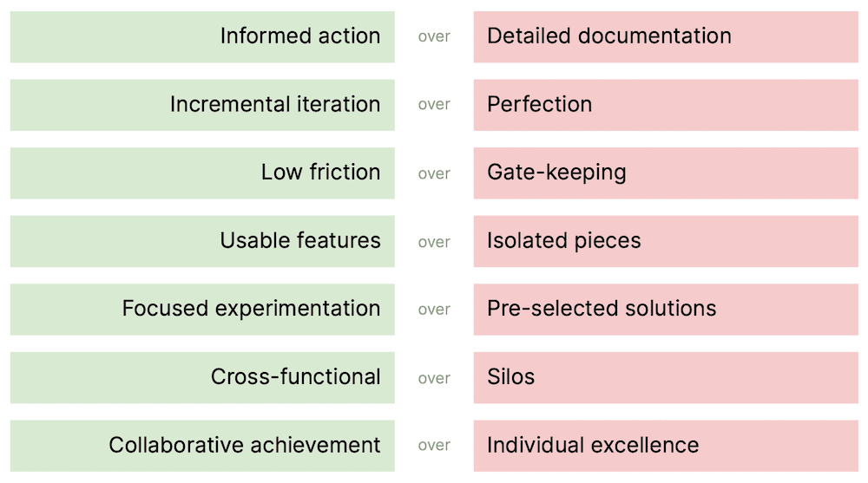Select the red "Detailed documentation" box

coord(665,36)
